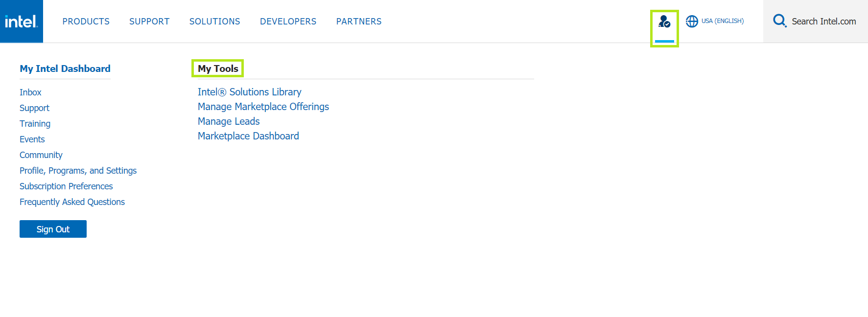The height and width of the screenshot is (317, 868).
Task: Open the Support menu
Action: tap(149, 22)
